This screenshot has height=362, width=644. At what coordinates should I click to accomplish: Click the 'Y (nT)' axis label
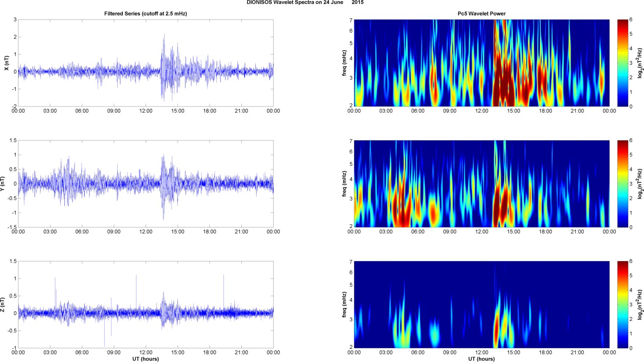click(x=3, y=184)
